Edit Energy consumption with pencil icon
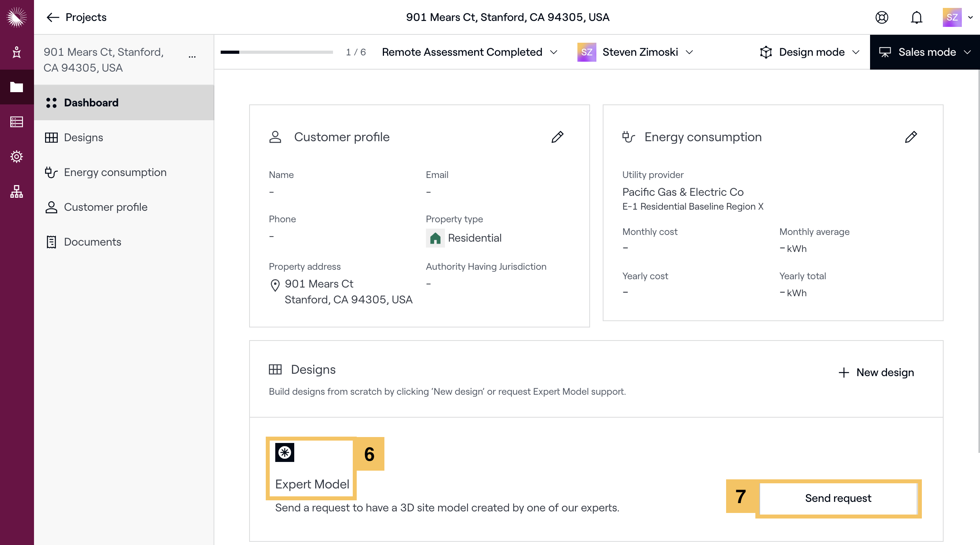Screen dimensions: 980x545 pyautogui.click(x=911, y=137)
